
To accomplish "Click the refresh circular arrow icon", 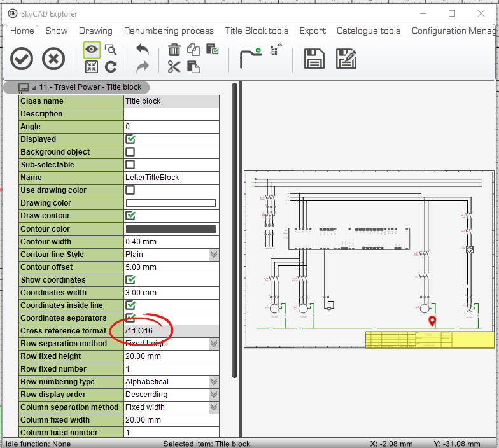I will (x=111, y=67).
